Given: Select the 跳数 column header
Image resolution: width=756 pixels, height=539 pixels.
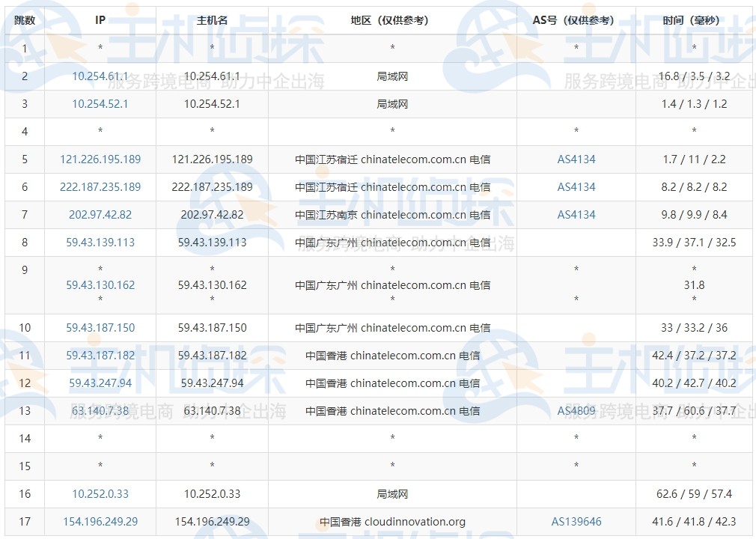Looking at the screenshot, I should 25,21.
